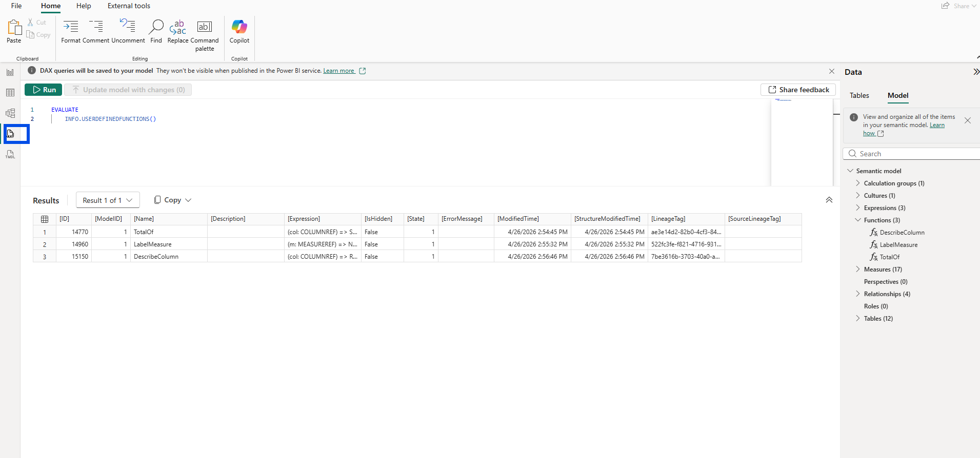The image size is (980, 458).
Task: Click the Copy icon in Clipboard group
Action: coord(31,35)
